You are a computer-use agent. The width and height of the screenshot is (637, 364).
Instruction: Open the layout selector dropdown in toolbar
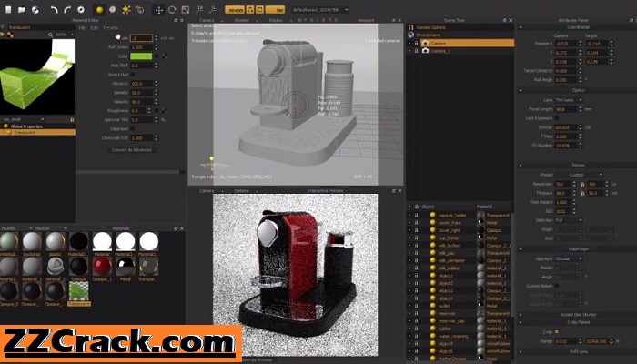tap(320, 10)
